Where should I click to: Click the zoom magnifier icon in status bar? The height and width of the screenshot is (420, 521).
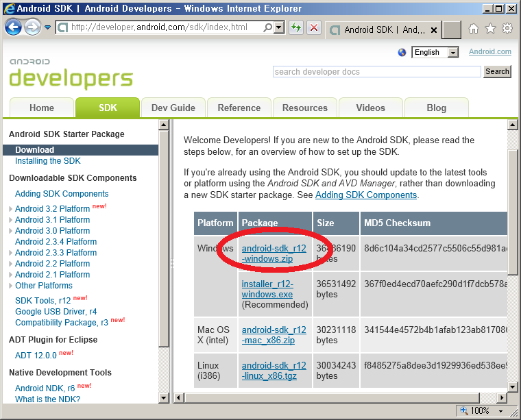tap(464, 410)
